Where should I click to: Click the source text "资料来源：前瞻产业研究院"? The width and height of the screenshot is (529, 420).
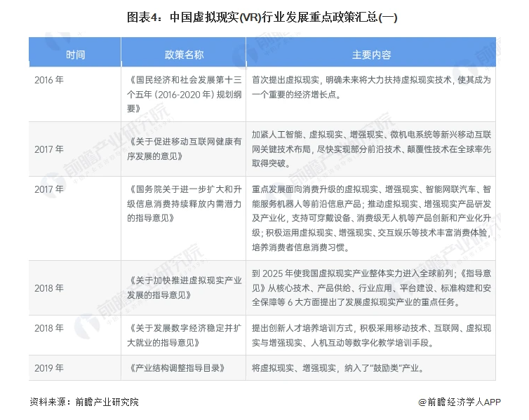(x=84, y=402)
